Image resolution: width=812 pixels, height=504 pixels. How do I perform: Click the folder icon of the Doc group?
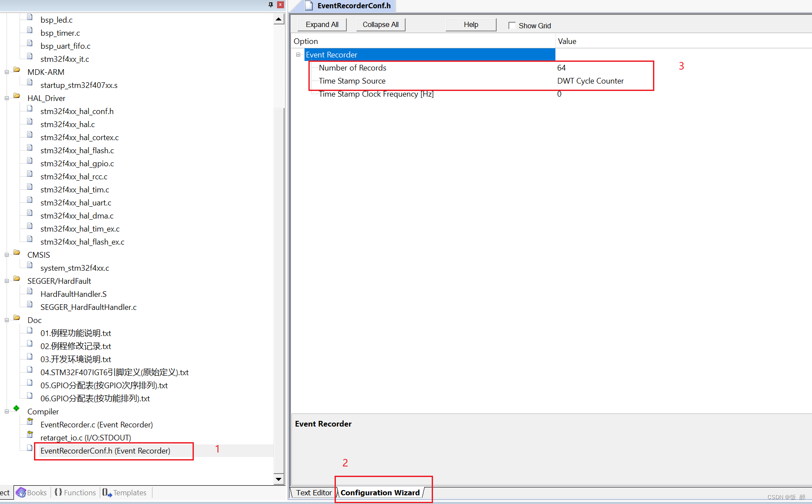coord(17,317)
